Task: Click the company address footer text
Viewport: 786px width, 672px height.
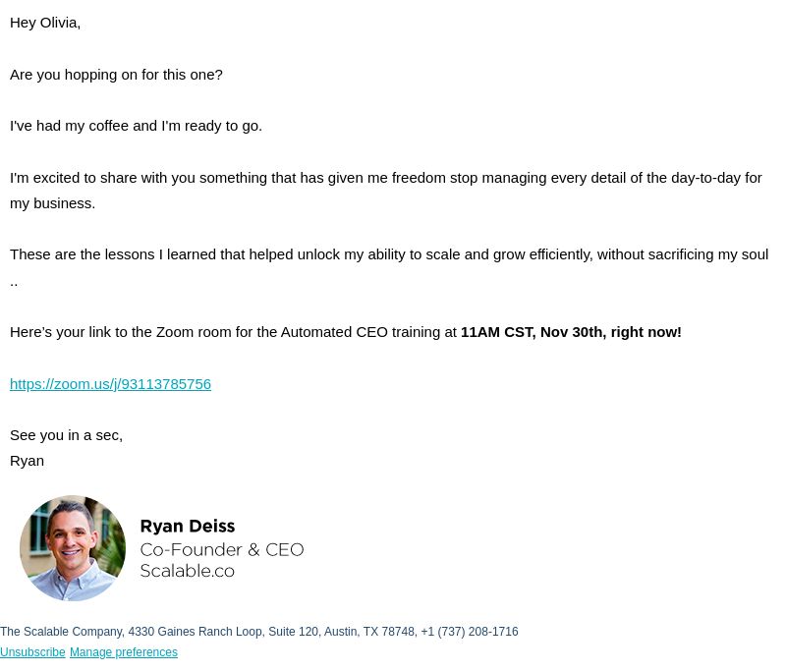Action: (259, 632)
